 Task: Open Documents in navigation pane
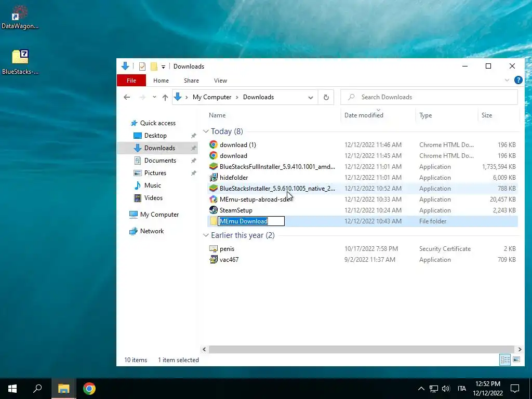tap(160, 161)
